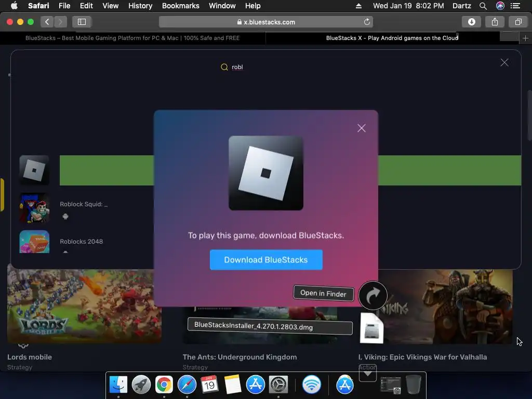The width and height of the screenshot is (532, 399).
Task: Select the BlueStacks X Cloud tab
Action: (392, 38)
